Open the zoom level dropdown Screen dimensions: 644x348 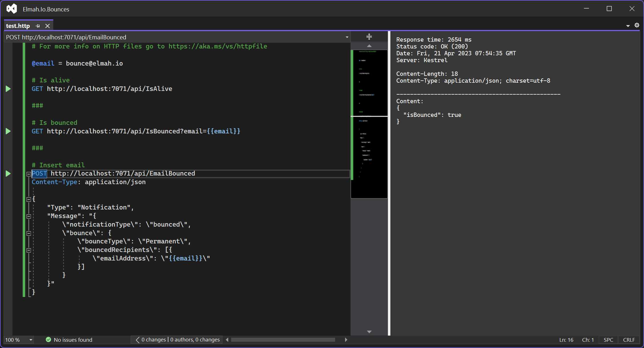31,340
